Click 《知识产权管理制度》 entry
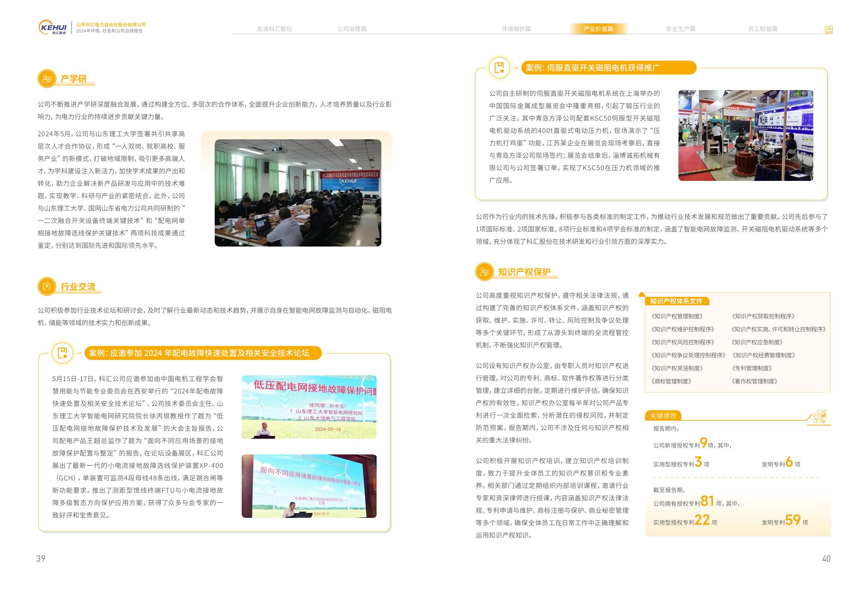 coord(677,316)
